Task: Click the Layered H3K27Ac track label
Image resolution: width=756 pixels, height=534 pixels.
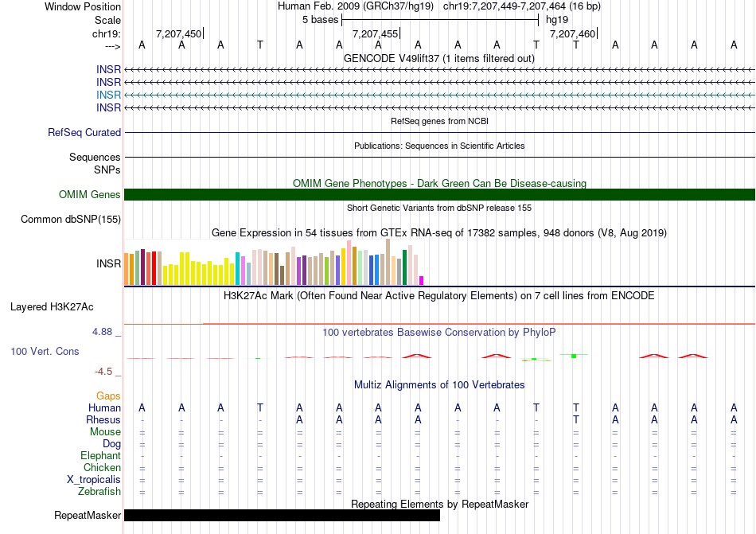Action: (52, 306)
